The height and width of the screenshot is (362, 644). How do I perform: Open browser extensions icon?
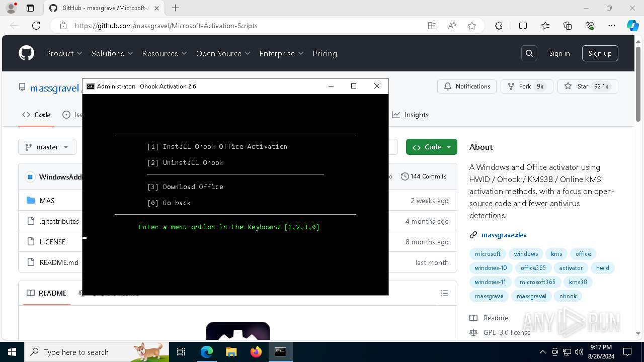(499, 26)
